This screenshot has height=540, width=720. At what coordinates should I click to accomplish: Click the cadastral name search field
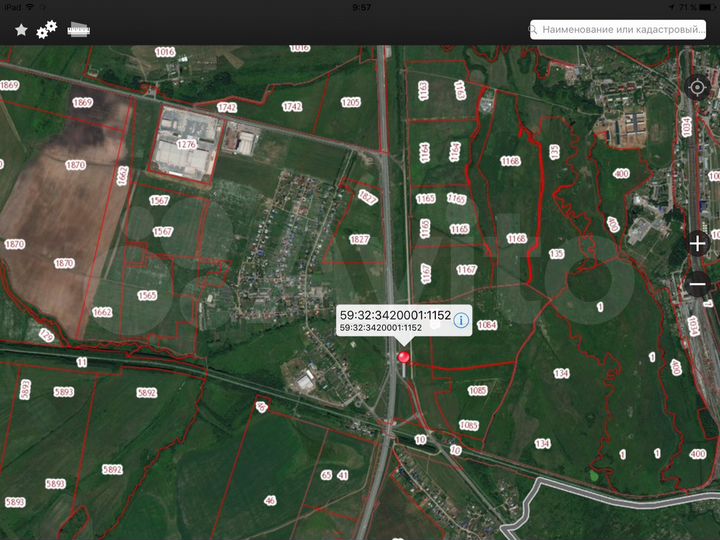625,30
